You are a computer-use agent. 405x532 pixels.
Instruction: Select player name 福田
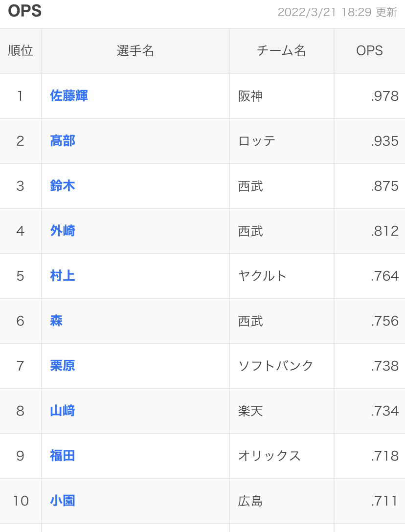(x=63, y=456)
